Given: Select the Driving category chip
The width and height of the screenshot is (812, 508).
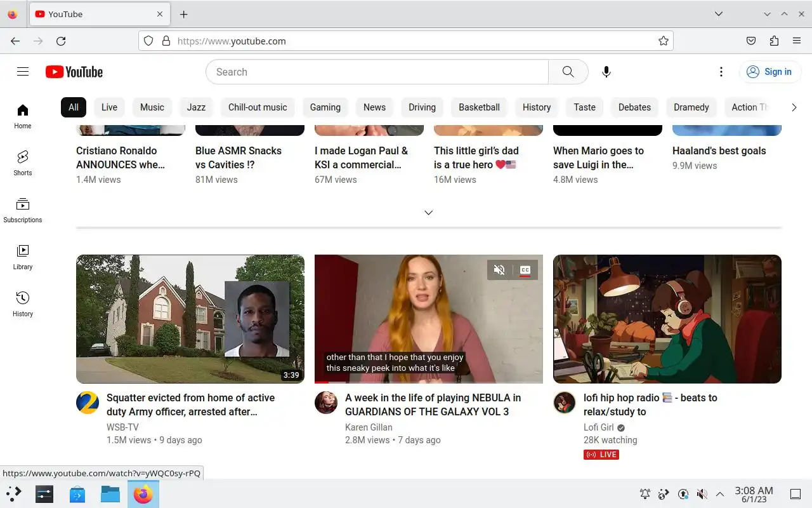Looking at the screenshot, I should pyautogui.click(x=422, y=107).
